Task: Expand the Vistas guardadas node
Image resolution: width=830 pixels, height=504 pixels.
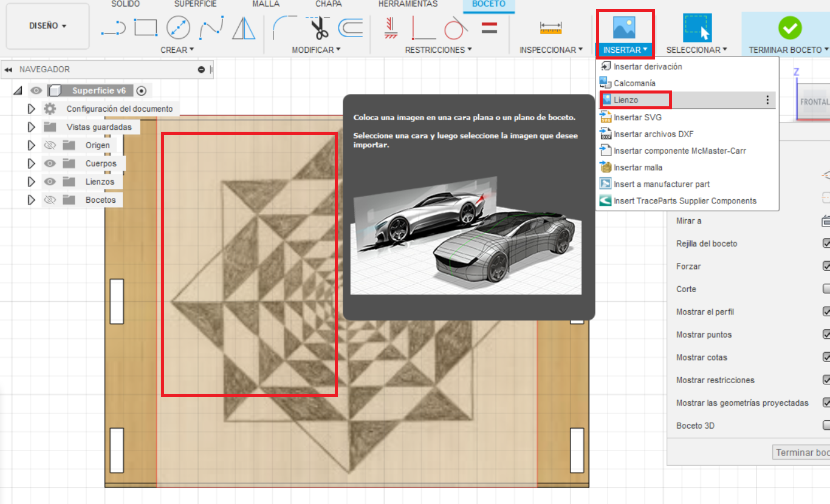Action: [32, 127]
